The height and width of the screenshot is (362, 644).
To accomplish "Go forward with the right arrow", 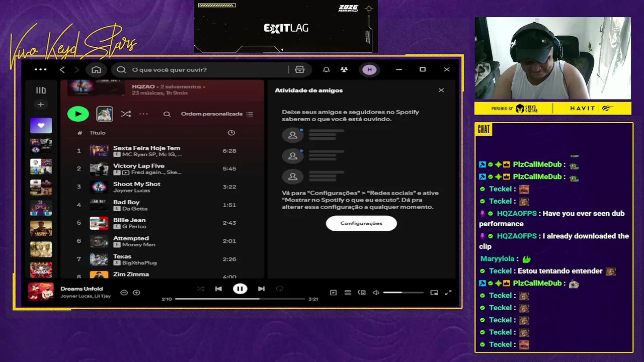I will point(77,69).
